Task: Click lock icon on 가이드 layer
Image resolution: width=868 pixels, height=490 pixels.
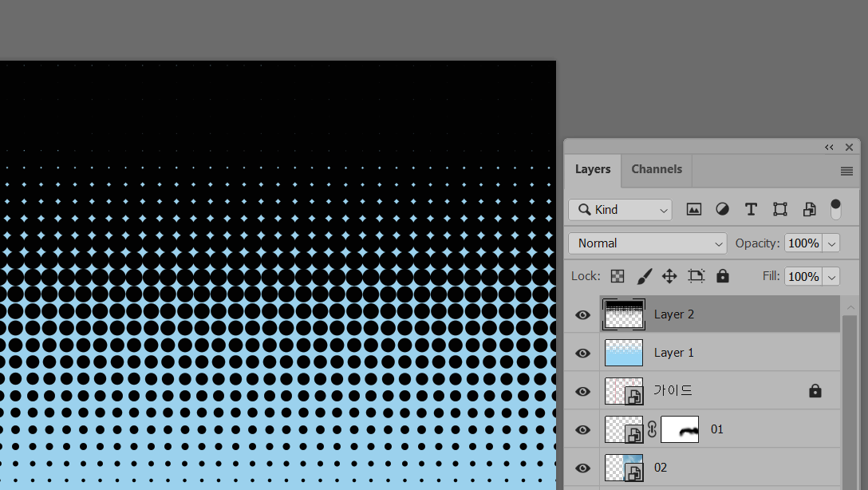Action: click(x=815, y=391)
